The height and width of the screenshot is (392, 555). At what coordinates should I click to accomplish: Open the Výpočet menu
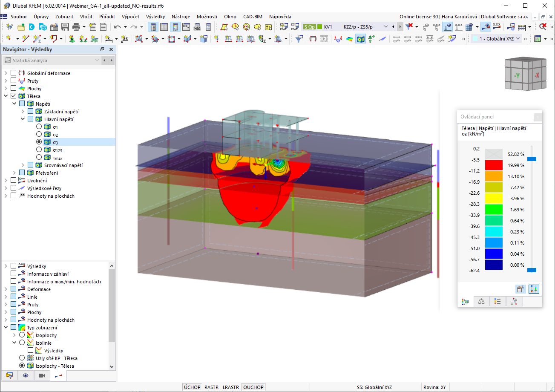(x=130, y=17)
